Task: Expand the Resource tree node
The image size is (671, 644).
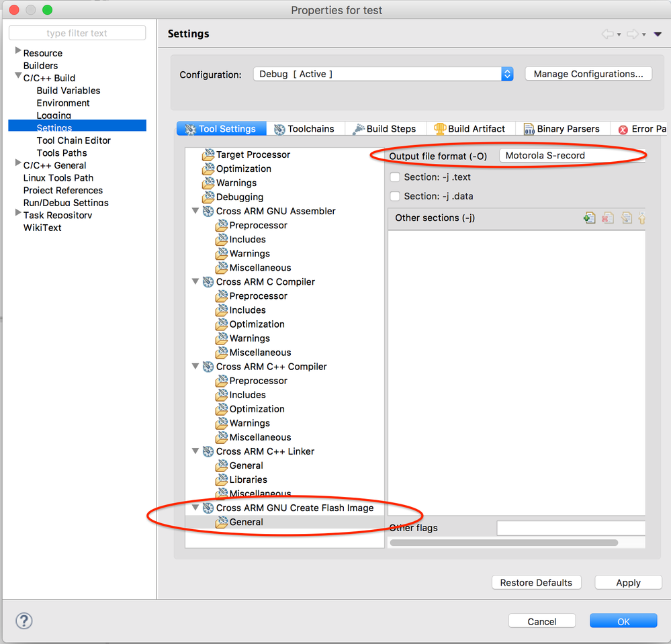Action: (18, 50)
